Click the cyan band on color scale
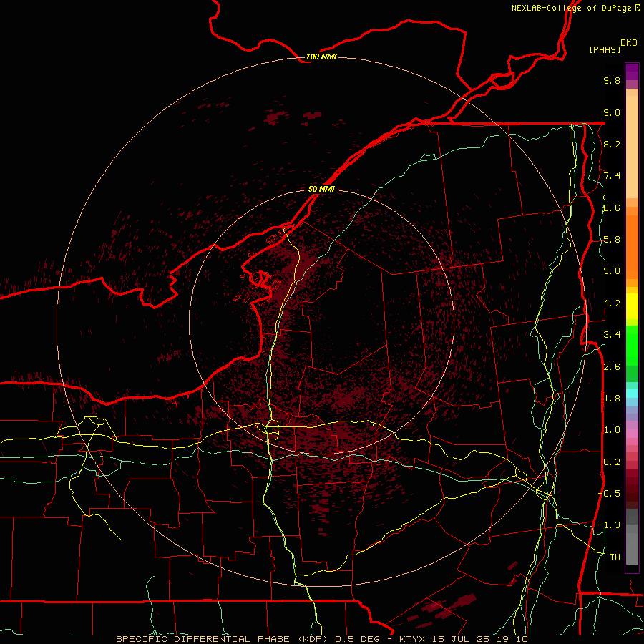The image size is (644, 644). tap(632, 394)
